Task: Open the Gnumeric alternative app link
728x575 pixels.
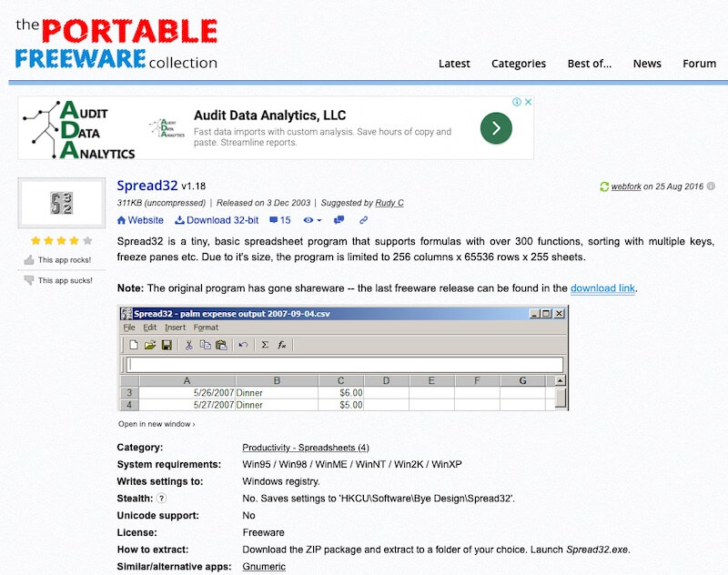Action: (x=264, y=567)
